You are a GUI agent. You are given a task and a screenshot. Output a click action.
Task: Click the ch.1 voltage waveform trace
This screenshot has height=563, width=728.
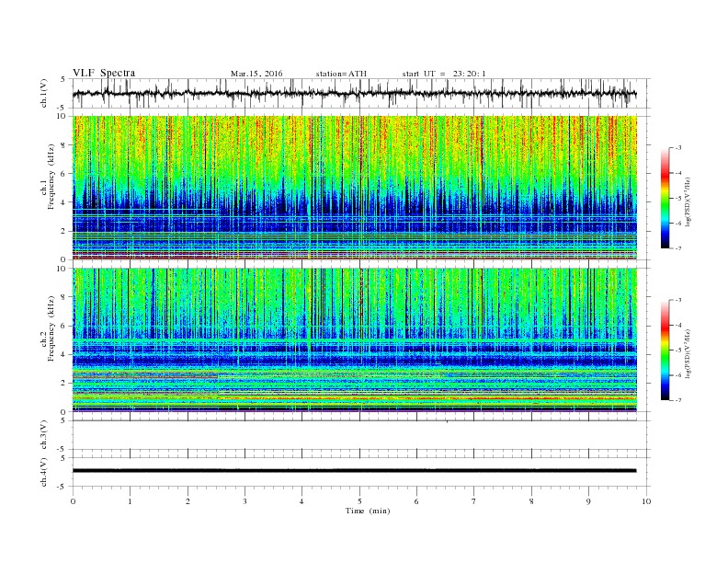coord(354,93)
